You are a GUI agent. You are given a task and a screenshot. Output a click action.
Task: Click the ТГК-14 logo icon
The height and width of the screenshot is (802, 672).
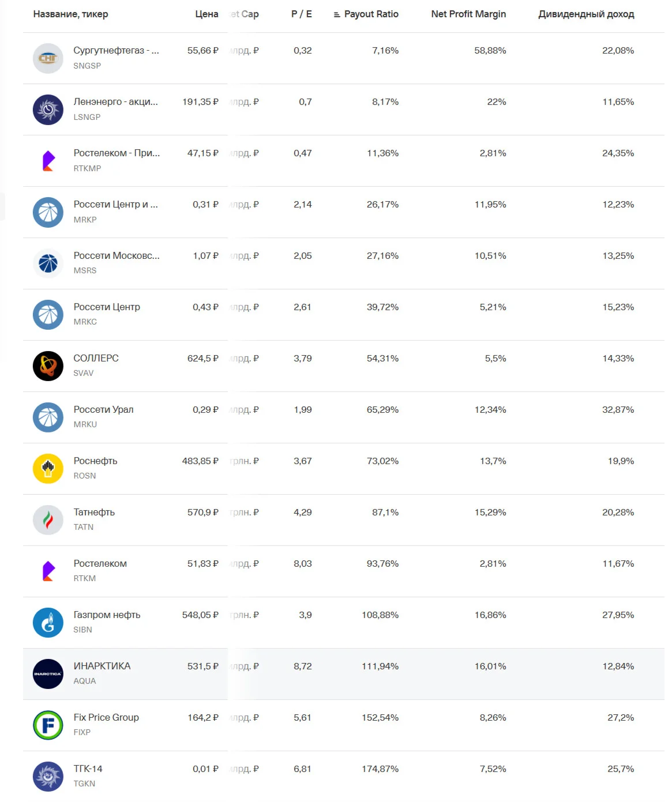(48, 777)
